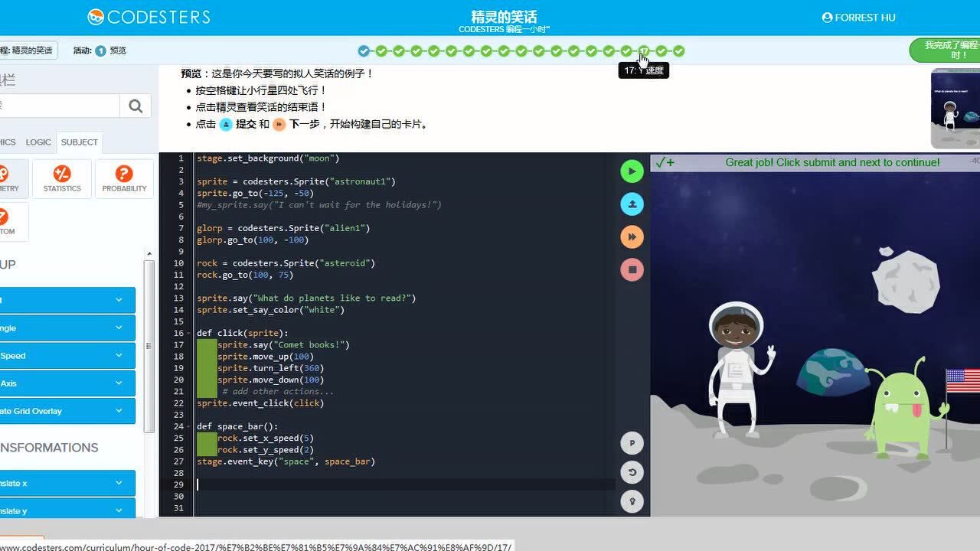Switch to the LOGIC tab
980x551 pixels.
point(38,142)
